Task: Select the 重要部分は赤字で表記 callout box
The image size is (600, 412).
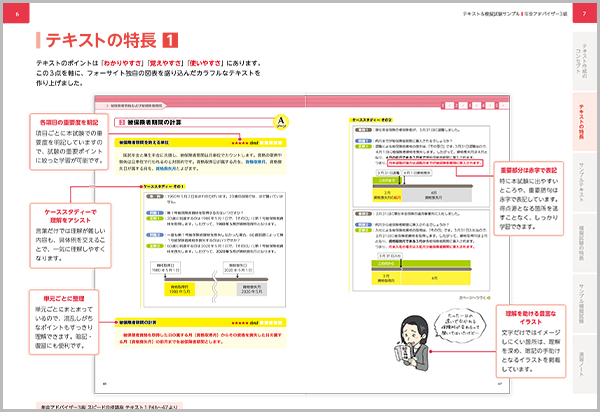Action: click(528, 198)
